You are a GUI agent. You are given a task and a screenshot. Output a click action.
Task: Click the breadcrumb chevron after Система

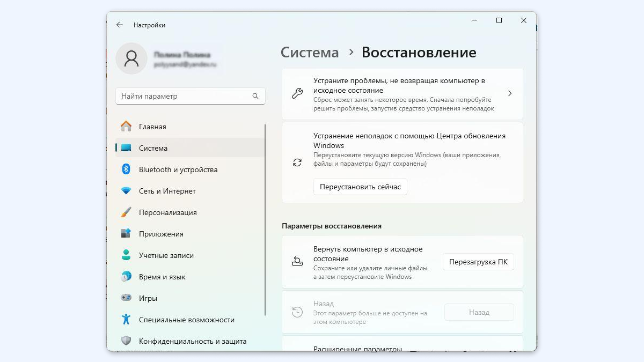(x=351, y=52)
